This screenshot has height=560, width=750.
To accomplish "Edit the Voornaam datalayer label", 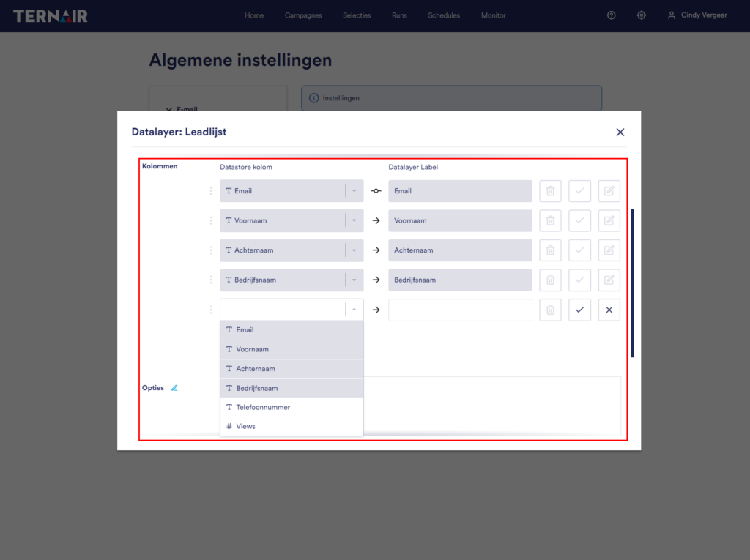I will (609, 220).
